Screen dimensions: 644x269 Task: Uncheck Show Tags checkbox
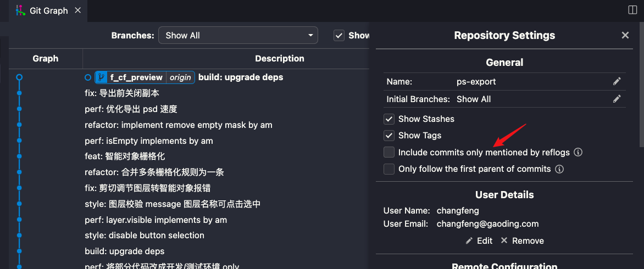coord(389,136)
